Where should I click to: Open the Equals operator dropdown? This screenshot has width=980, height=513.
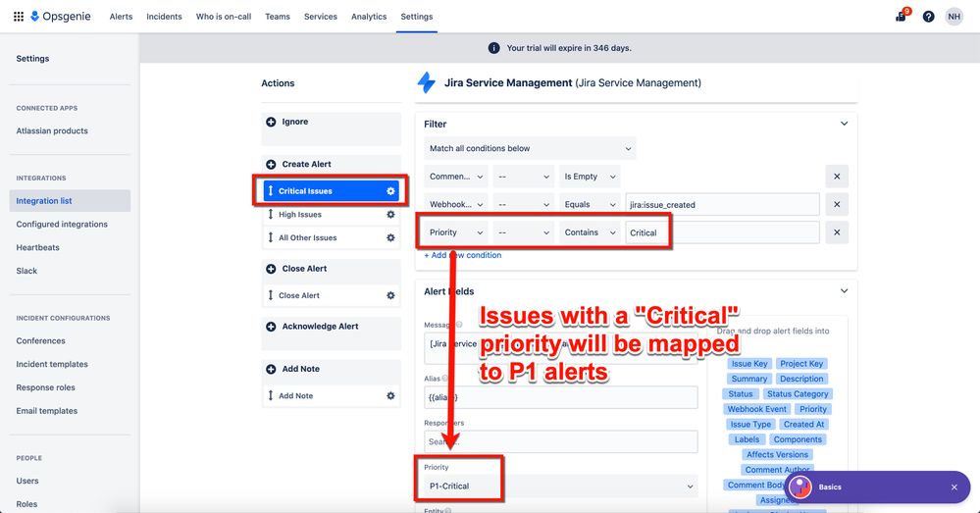coord(590,204)
